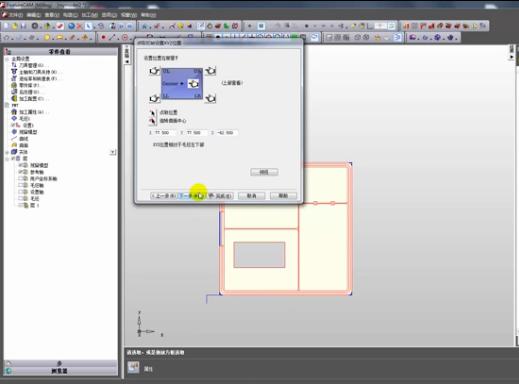Choose the center position icon in blue diagram
This screenshot has width=519, height=384.
pos(193,84)
